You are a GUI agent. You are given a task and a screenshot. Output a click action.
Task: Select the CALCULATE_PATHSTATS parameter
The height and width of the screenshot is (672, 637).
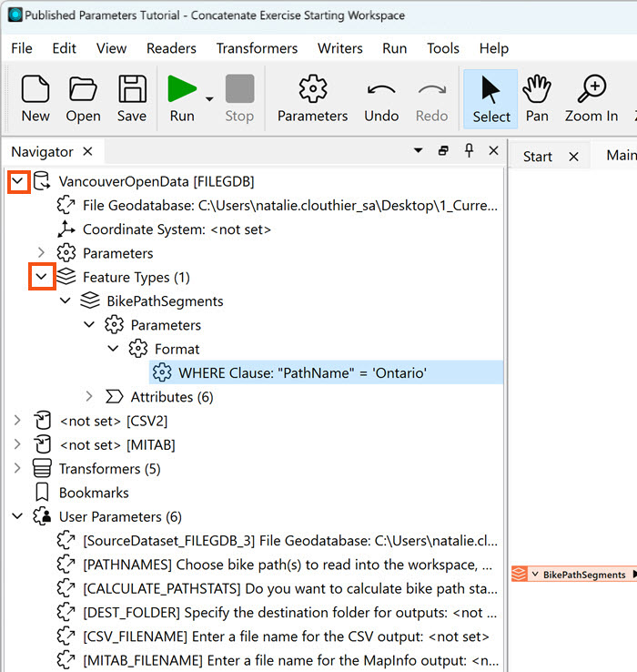click(x=278, y=588)
